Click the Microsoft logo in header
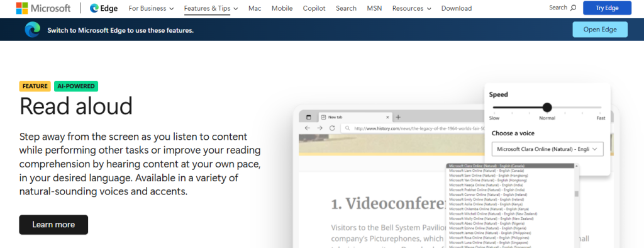Image resolution: width=644 pixels, height=248 pixels. point(43,8)
